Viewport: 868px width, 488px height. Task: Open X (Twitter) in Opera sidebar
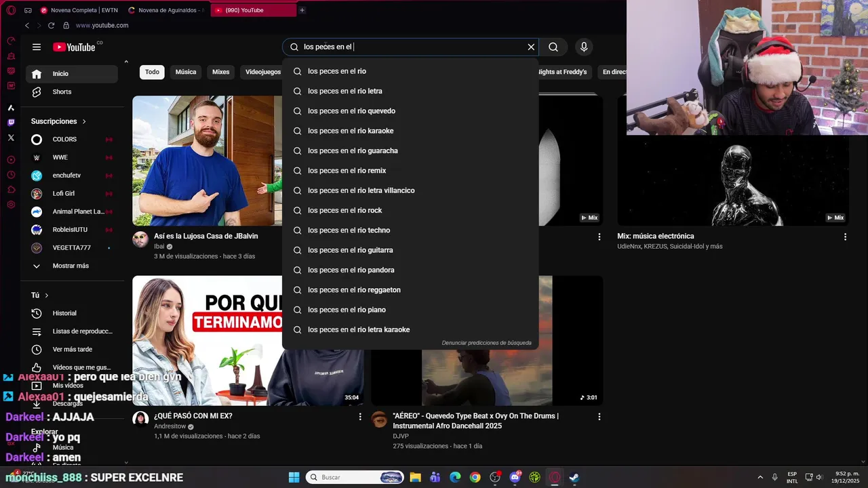click(x=11, y=138)
